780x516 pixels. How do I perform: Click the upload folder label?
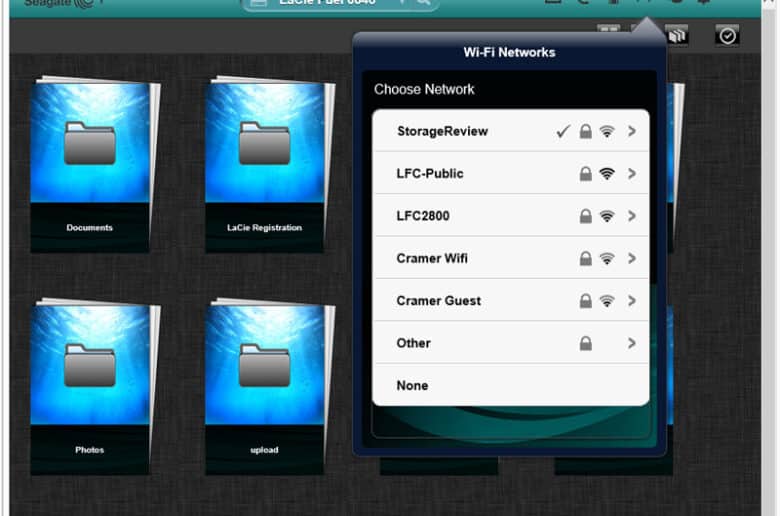point(264,450)
